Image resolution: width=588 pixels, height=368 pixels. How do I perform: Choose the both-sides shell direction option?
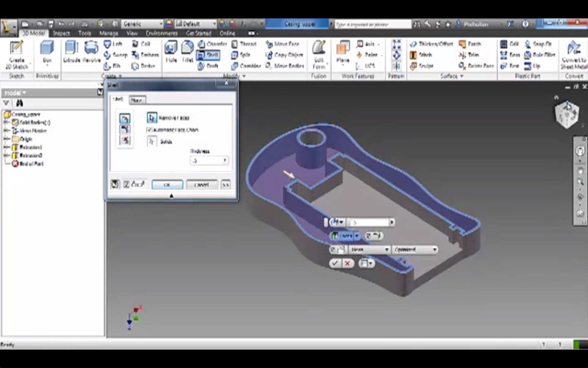(124, 141)
